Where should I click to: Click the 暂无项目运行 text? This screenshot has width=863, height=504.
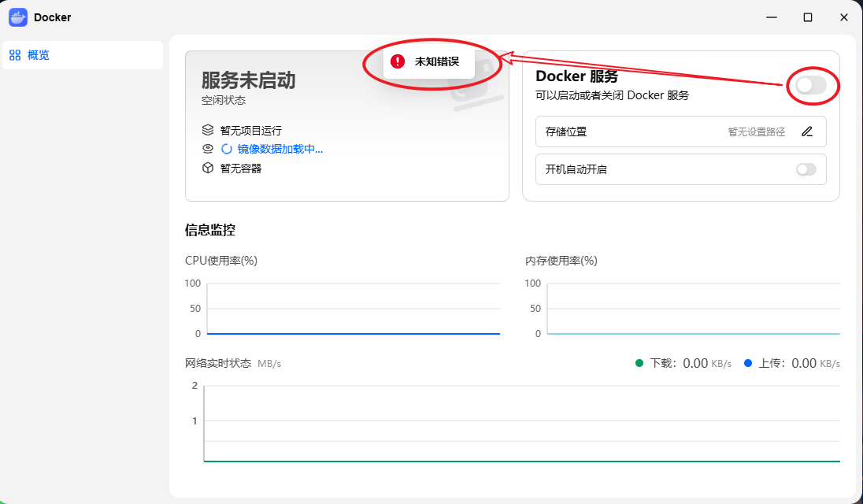point(251,131)
